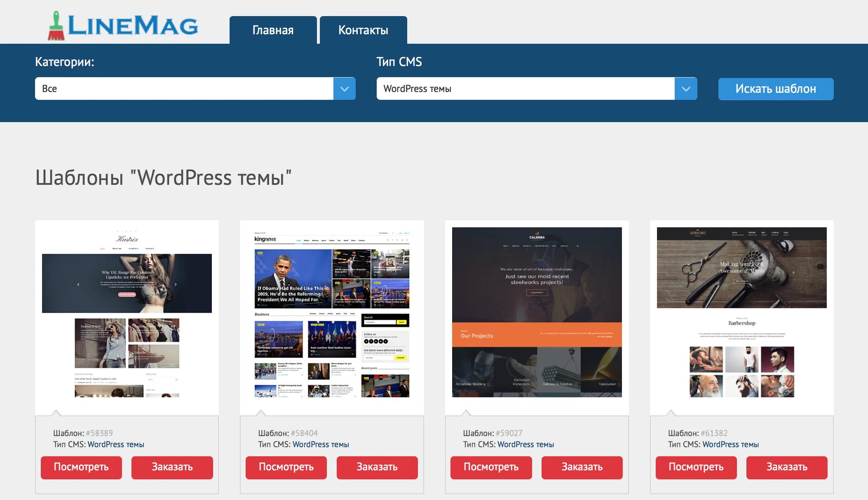This screenshot has height=500, width=868.
Task: Click the LineMag logo
Action: (123, 26)
